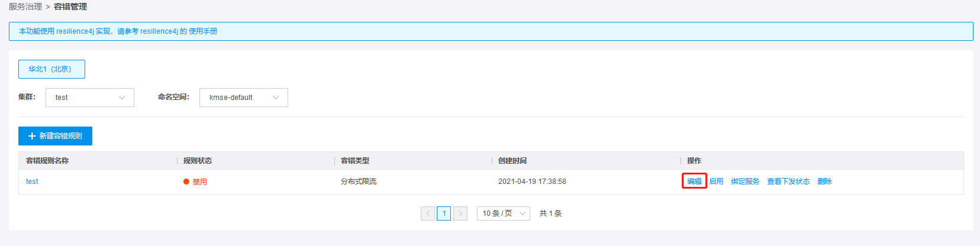Screen dimensions: 980x246
Task: Click 绑定服务 for the test rule
Action: click(745, 182)
